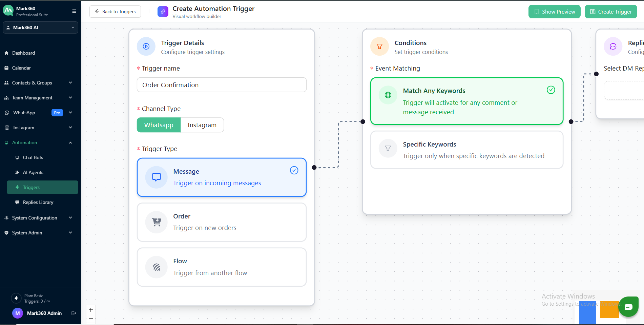Click the Show Preview button
The width and height of the screenshot is (644, 325).
coord(554,12)
